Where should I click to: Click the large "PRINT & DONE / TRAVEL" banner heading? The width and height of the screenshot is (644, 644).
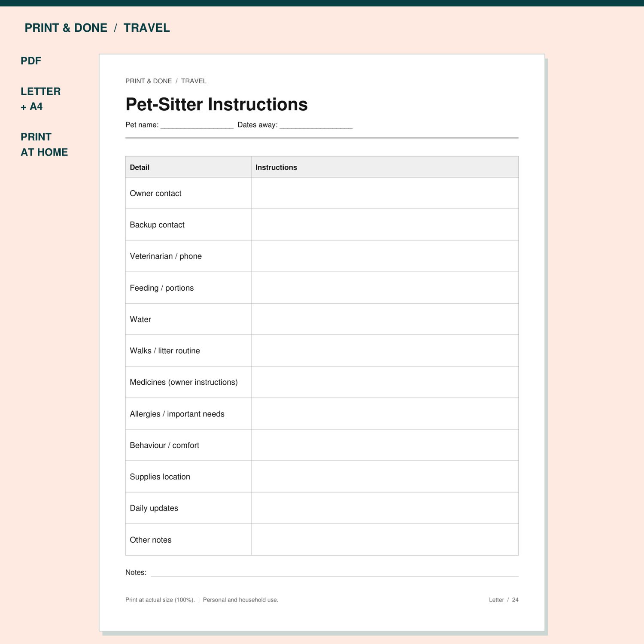(x=97, y=28)
